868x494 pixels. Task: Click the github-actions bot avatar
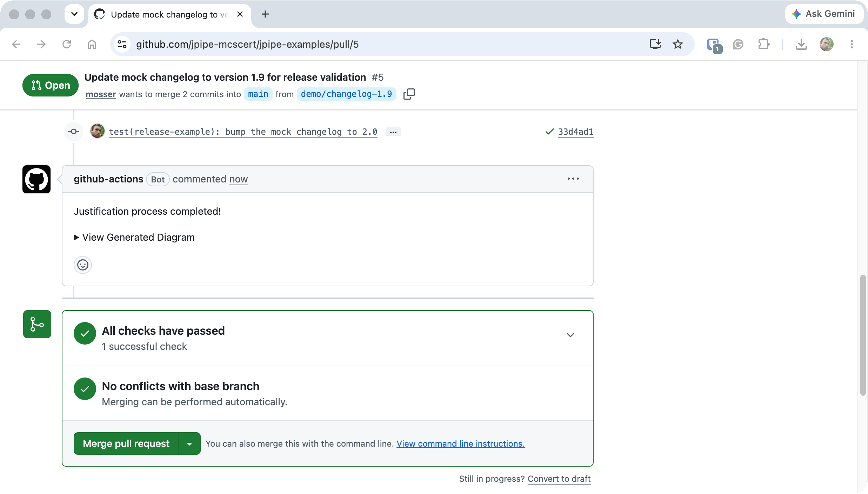pyautogui.click(x=36, y=179)
